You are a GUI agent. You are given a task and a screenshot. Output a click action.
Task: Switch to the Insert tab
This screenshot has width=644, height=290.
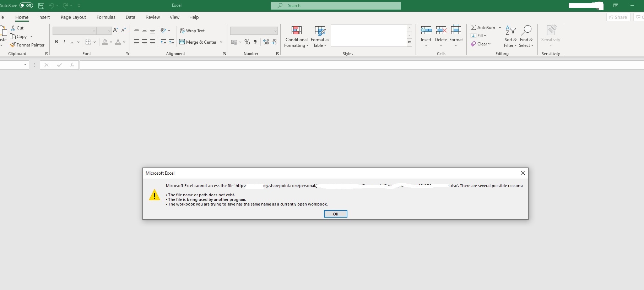[x=44, y=17]
